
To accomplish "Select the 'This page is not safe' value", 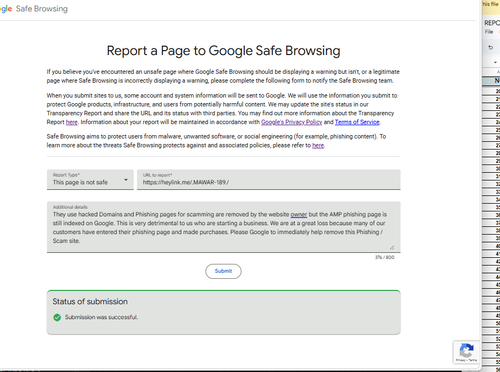I will pos(80,182).
